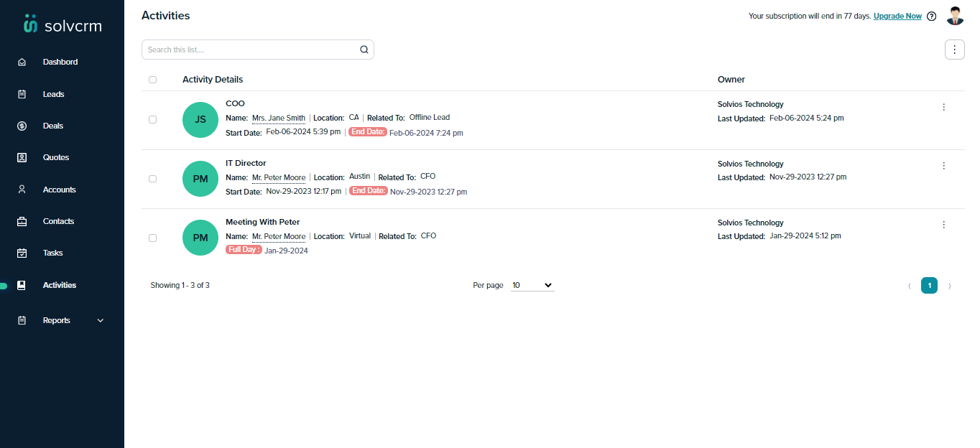The image size is (980, 448).
Task: Open row actions menu for IT Director
Action: 944,166
